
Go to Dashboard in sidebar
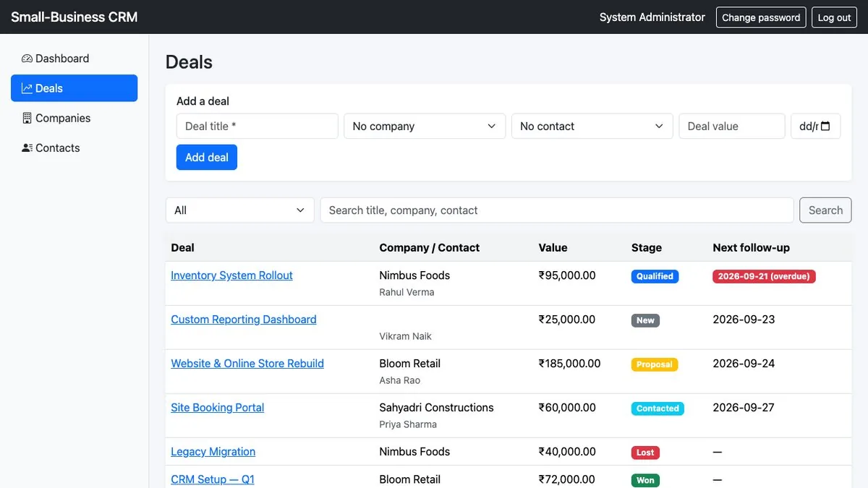(74, 59)
